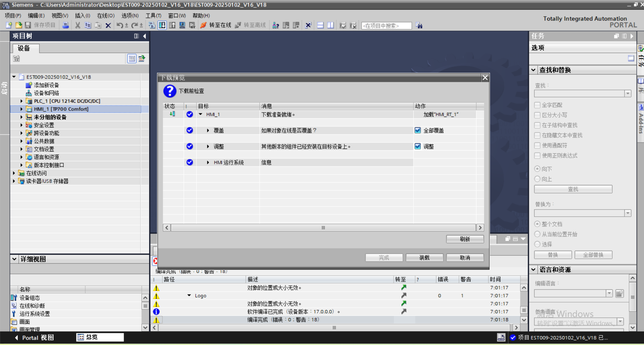644x345 pixels.
Task: Click the search in project input field
Action: coord(386,26)
